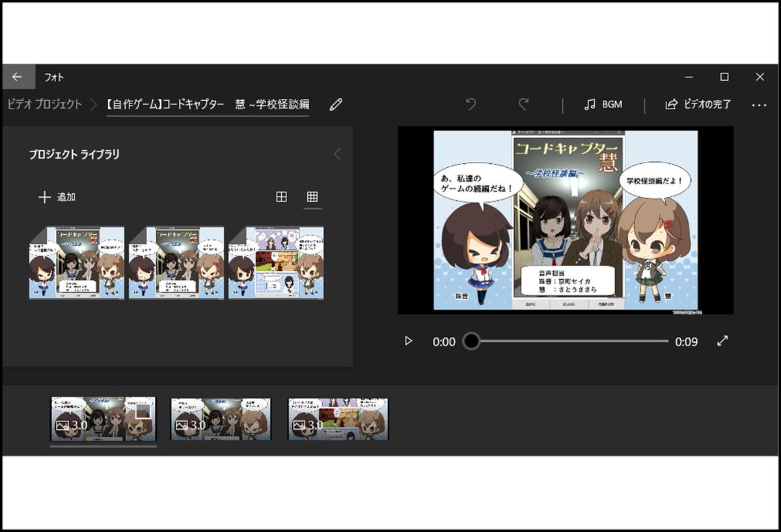The height and width of the screenshot is (532, 781).
Task: Close the フォト window
Action: click(x=760, y=77)
